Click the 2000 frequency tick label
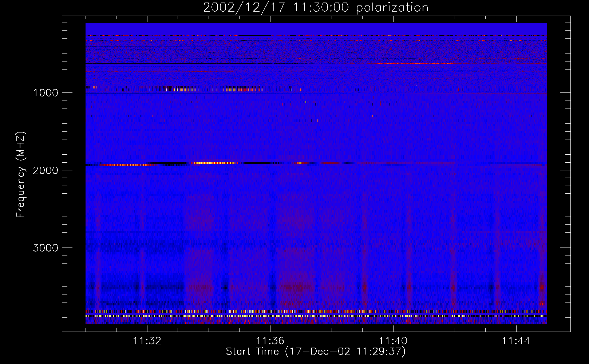 tap(46, 170)
